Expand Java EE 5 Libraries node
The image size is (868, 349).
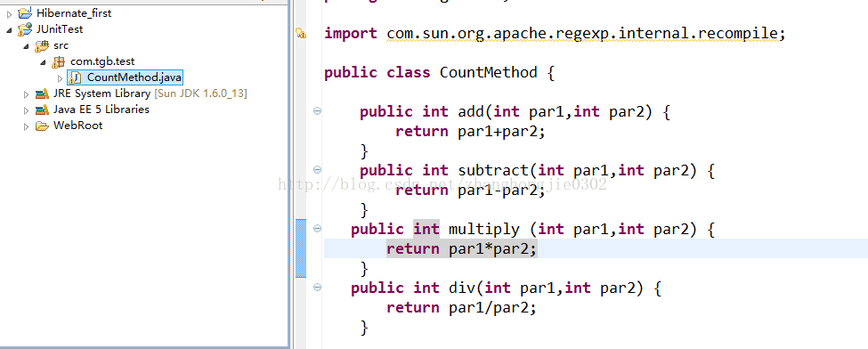[26, 110]
